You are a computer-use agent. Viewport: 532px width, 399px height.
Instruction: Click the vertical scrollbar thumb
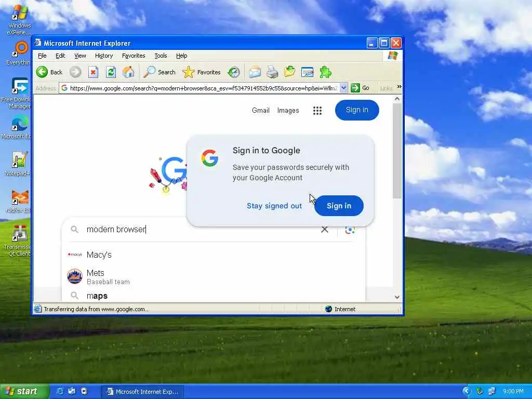coord(397,151)
